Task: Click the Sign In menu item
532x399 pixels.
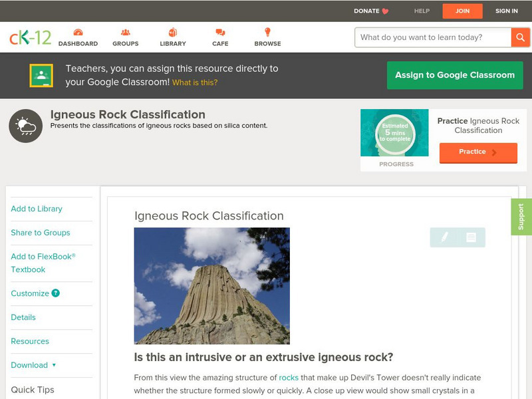Action: (x=506, y=11)
